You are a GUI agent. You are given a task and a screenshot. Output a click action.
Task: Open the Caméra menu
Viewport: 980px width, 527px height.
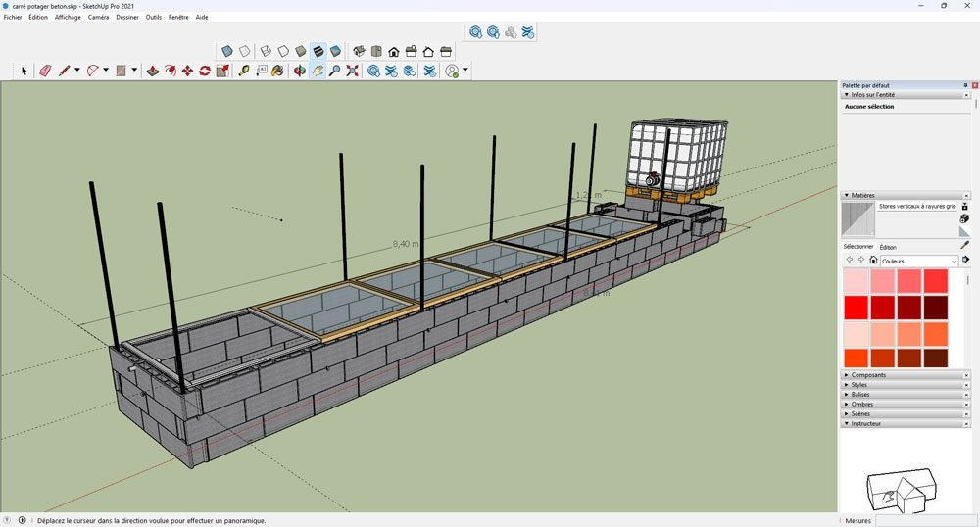pyautogui.click(x=98, y=17)
